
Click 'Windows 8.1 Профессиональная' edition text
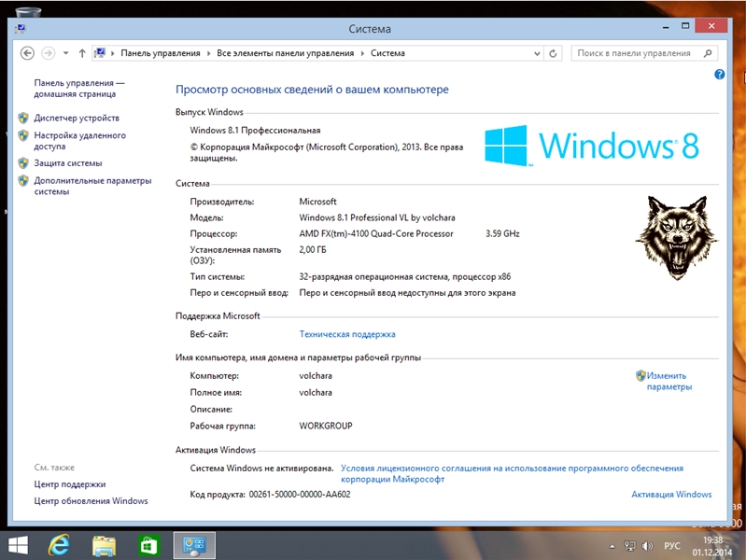(255, 131)
